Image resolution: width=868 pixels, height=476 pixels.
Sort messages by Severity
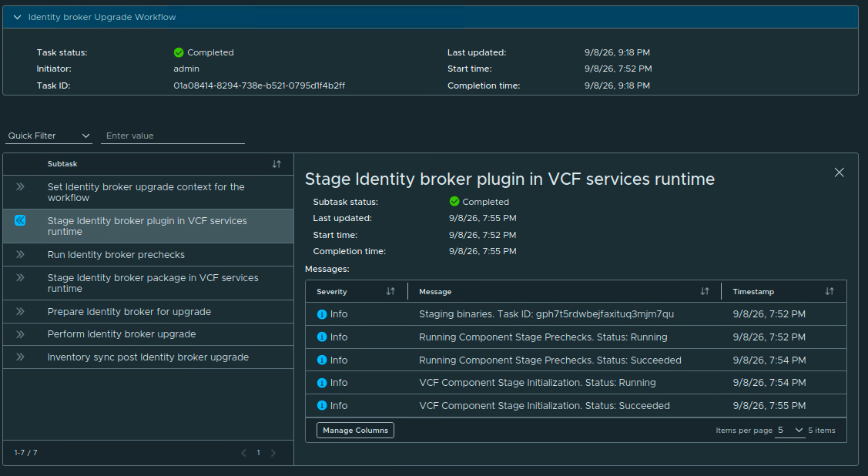point(390,291)
